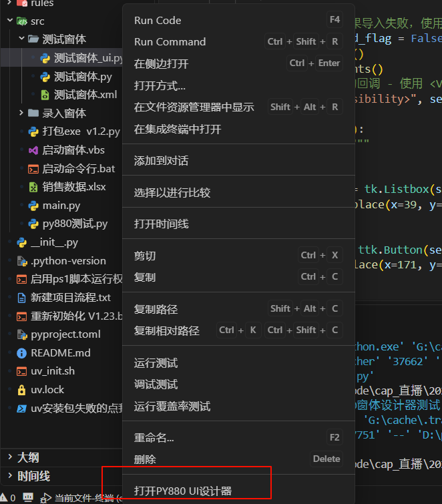The image size is (442, 504).
Task: Click the Python icon beside py880测试.py
Action: click(x=33, y=224)
